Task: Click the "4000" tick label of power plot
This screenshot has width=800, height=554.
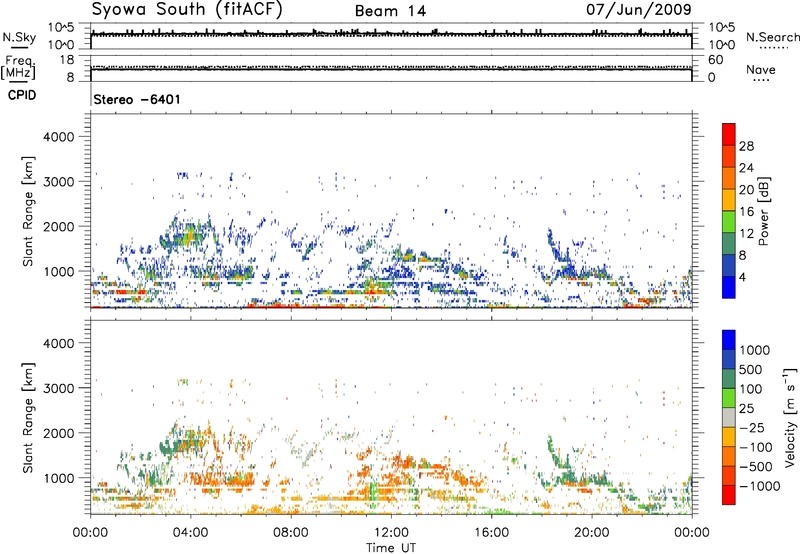Action: coord(59,137)
